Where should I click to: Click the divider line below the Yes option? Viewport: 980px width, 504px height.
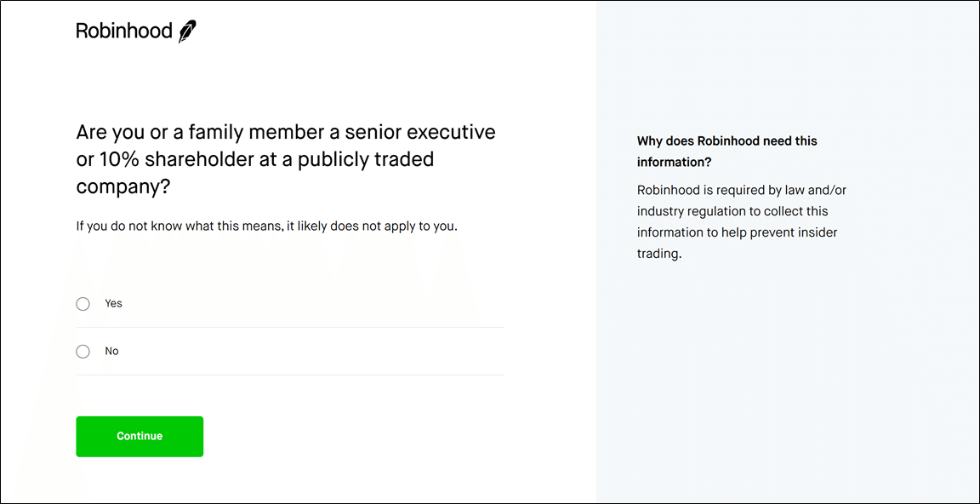tap(290, 327)
